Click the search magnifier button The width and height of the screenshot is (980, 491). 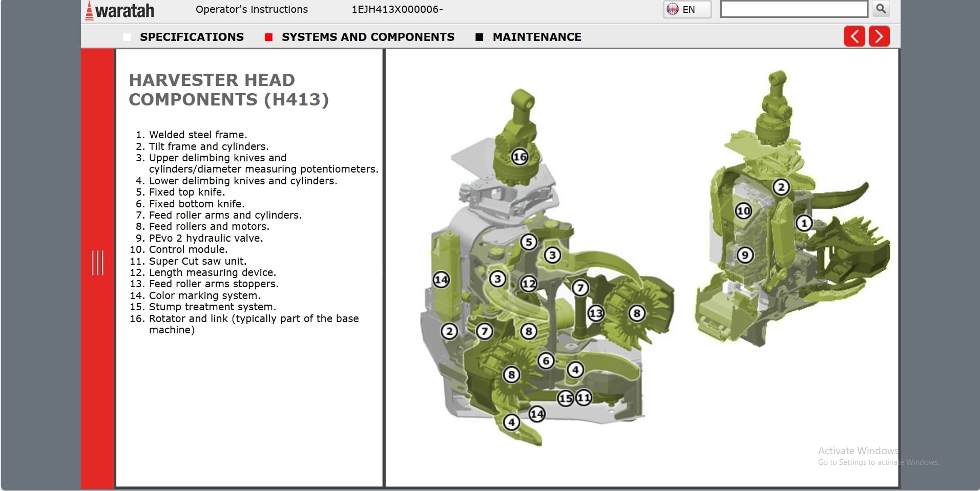[881, 9]
